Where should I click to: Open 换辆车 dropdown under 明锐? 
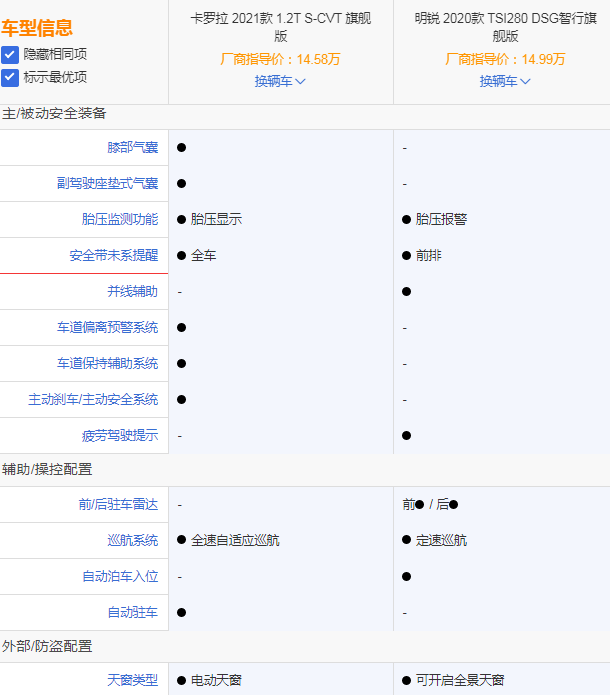click(x=505, y=81)
